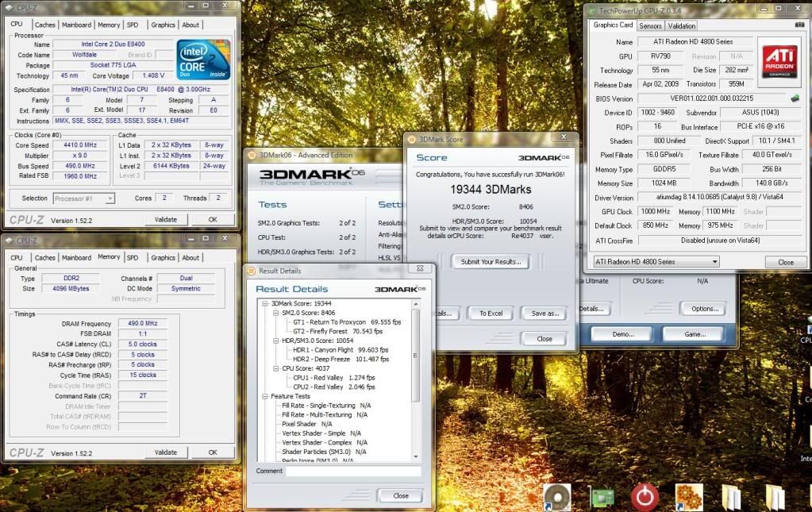
Task: Click the Submit Your Results button
Action: coord(490,261)
